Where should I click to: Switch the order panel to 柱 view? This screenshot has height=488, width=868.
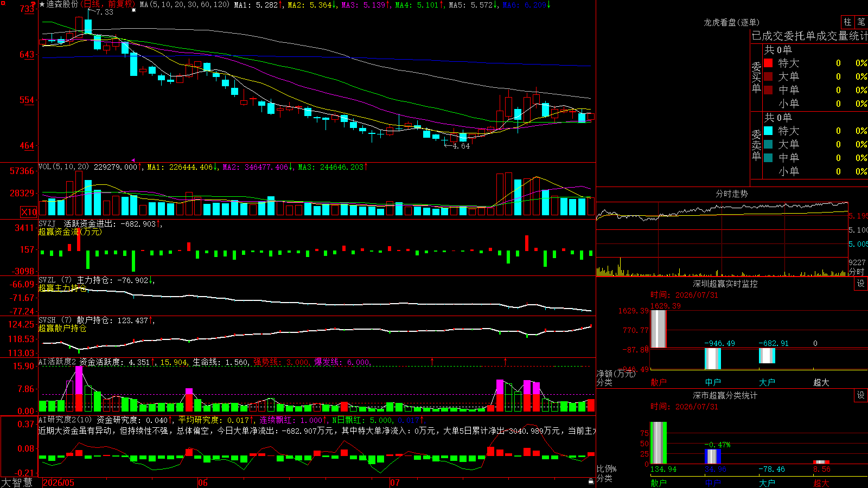tap(847, 22)
